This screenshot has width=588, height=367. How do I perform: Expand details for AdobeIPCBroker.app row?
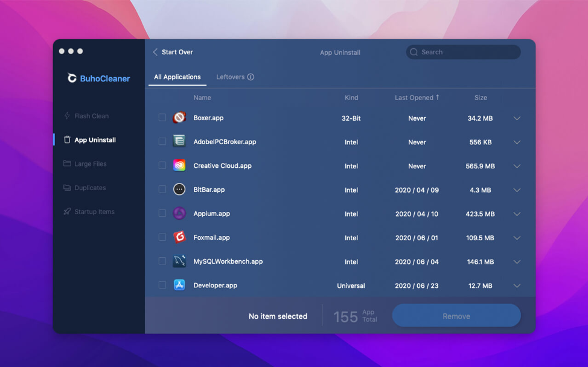tap(517, 142)
